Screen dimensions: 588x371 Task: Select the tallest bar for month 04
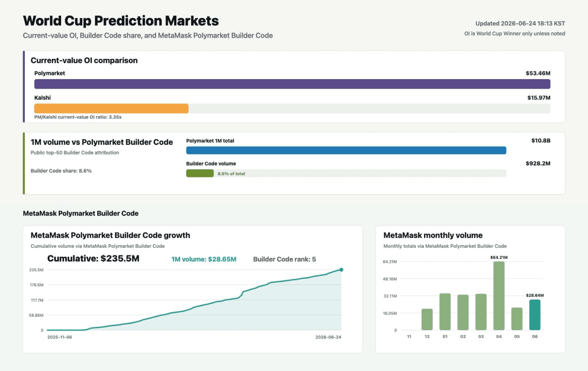coord(499,296)
